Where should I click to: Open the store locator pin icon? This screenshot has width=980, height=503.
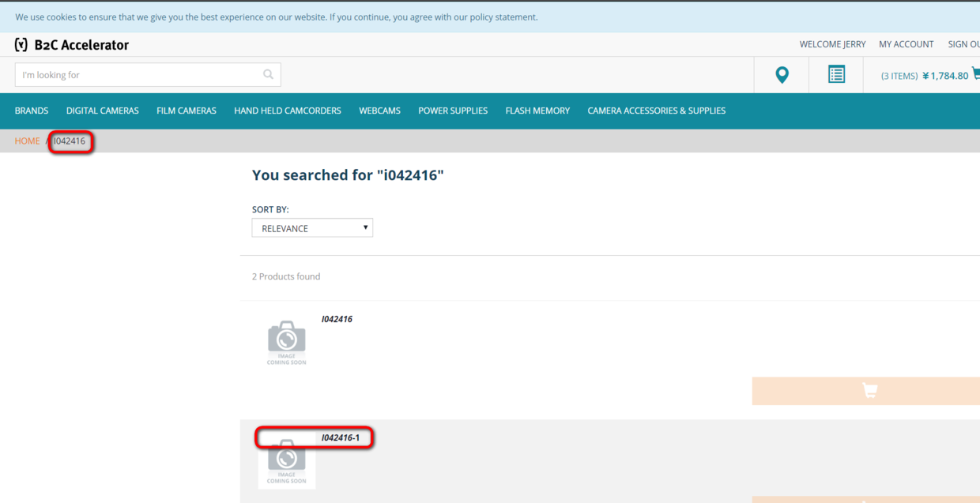(x=782, y=75)
